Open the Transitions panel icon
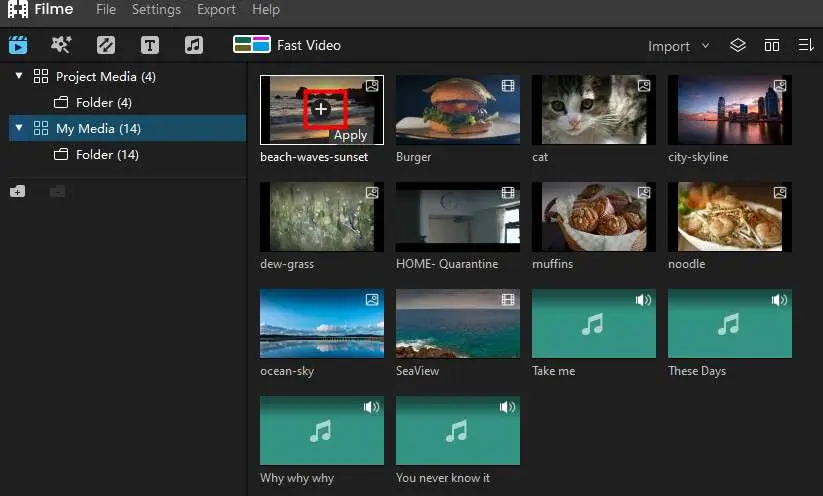 click(105, 45)
